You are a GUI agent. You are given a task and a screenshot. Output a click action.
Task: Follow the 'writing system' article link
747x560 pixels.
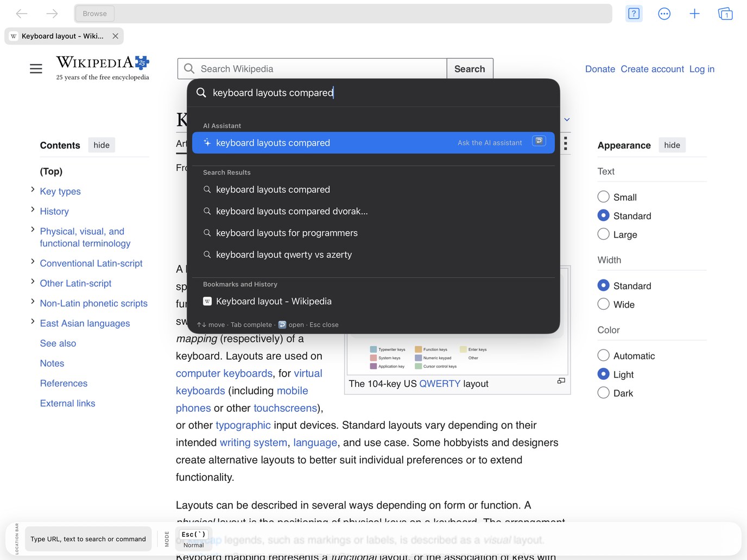click(254, 442)
